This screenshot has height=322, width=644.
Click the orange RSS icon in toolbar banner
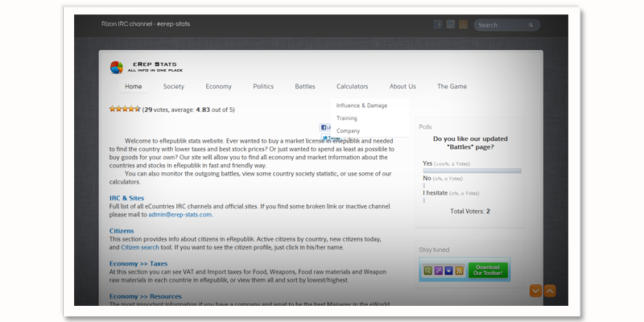tap(460, 270)
